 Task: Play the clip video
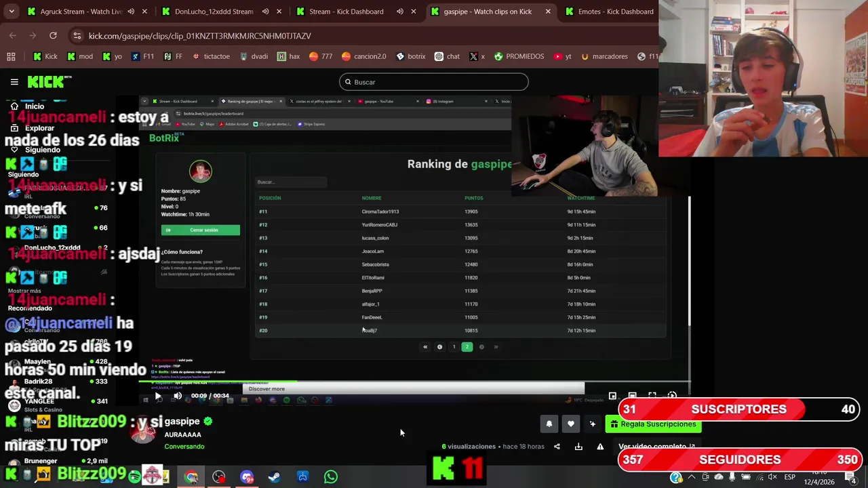pos(158,396)
